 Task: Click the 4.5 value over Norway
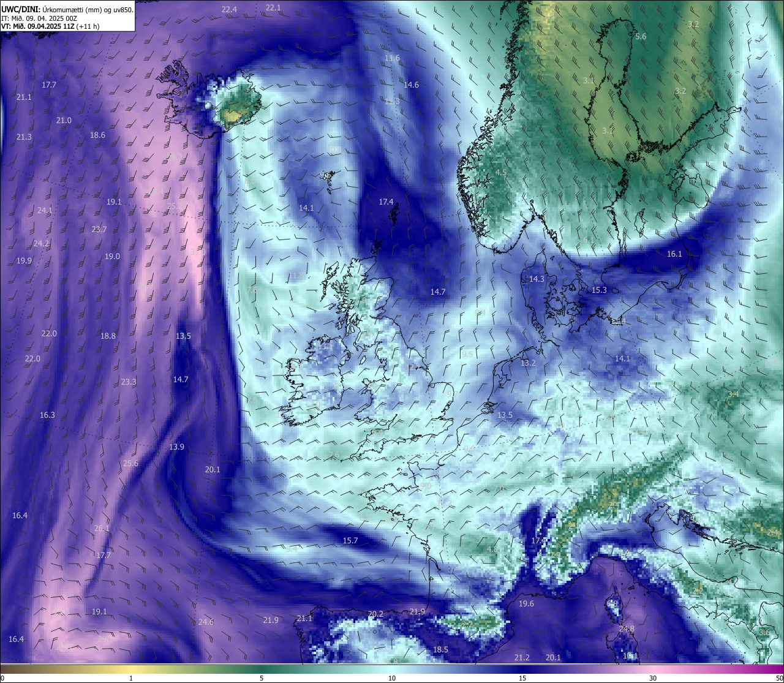click(x=500, y=173)
